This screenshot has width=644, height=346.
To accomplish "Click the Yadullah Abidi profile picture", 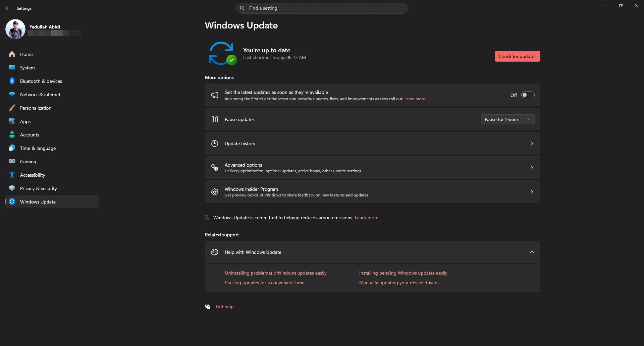I will click(x=15, y=29).
